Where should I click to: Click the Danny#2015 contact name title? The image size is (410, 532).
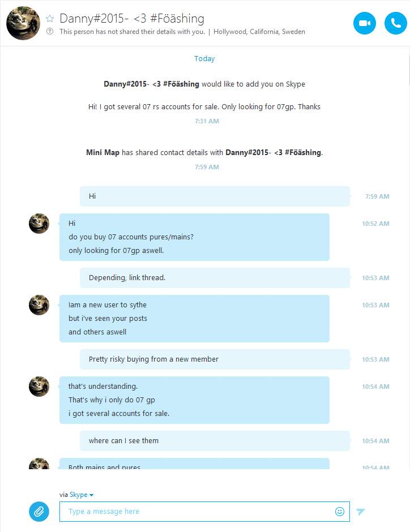pos(132,18)
